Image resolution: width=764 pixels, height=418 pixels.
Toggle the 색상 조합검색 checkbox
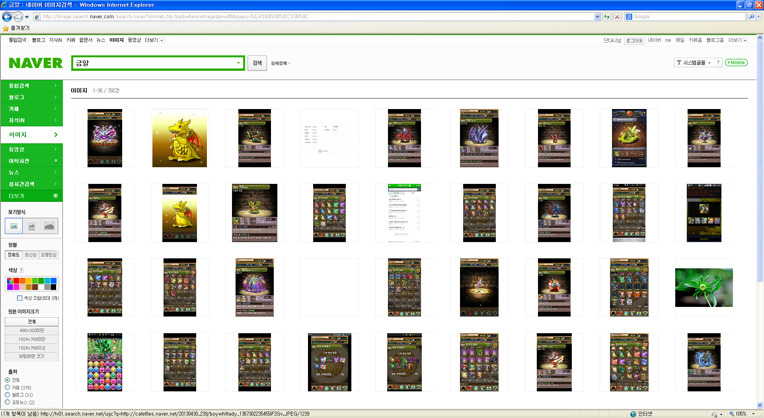pos(20,298)
